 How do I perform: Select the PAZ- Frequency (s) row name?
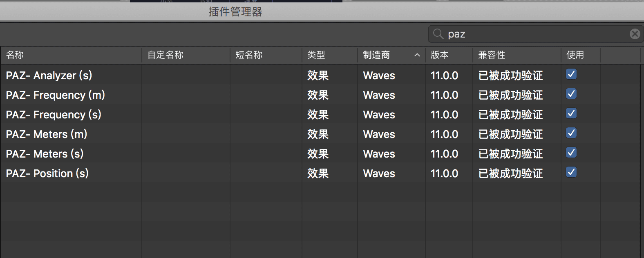point(54,115)
